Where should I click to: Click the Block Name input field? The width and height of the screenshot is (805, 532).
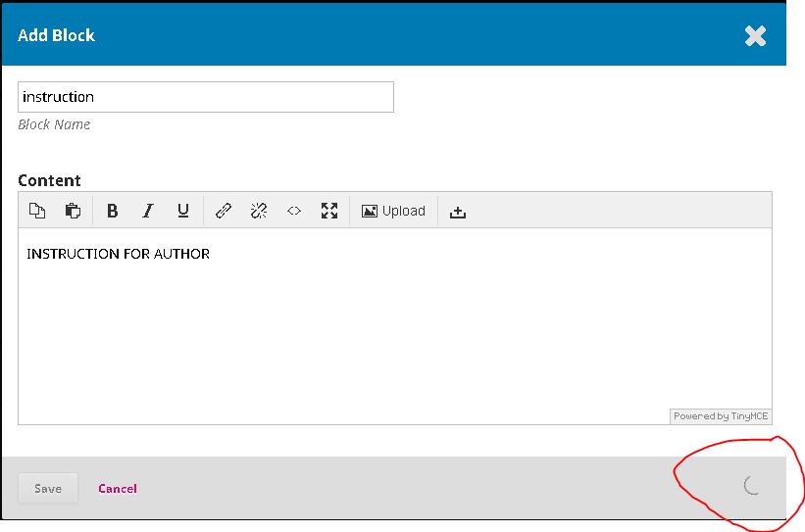[x=206, y=97]
